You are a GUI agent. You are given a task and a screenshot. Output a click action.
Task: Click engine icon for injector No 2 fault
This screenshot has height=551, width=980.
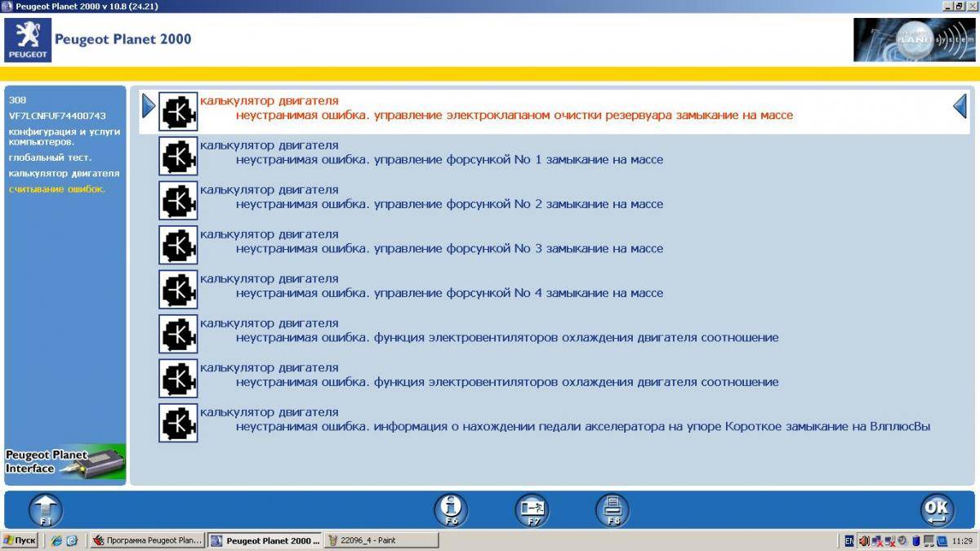coord(178,201)
